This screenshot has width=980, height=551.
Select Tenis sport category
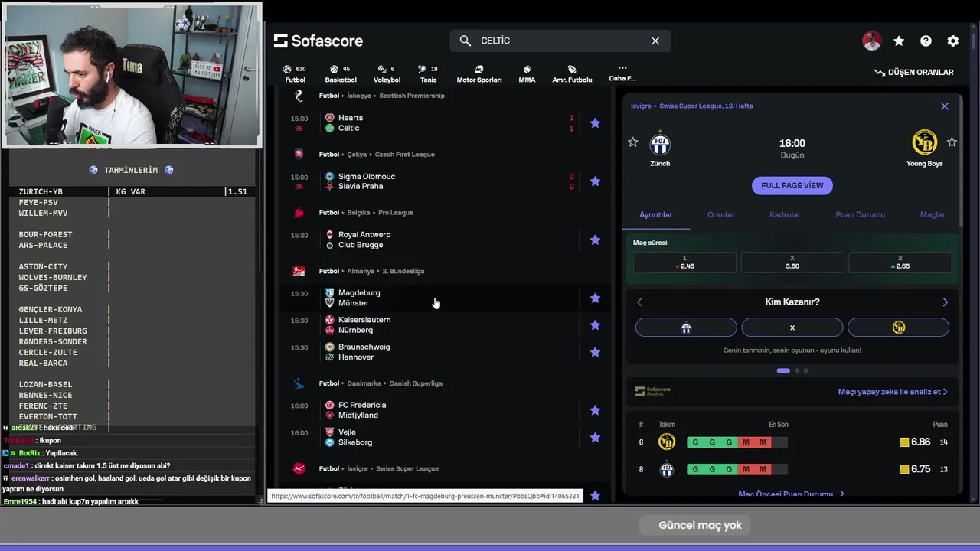coord(428,74)
